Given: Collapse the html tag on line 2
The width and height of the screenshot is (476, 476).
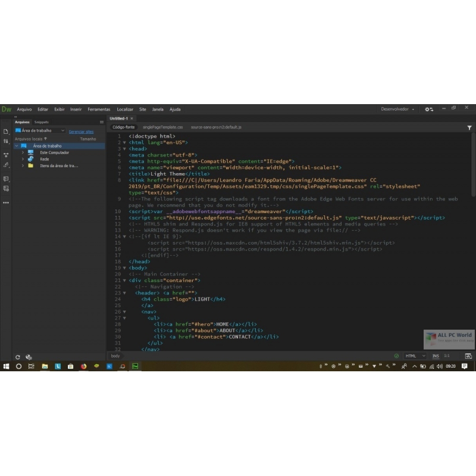Looking at the screenshot, I should coord(124,142).
